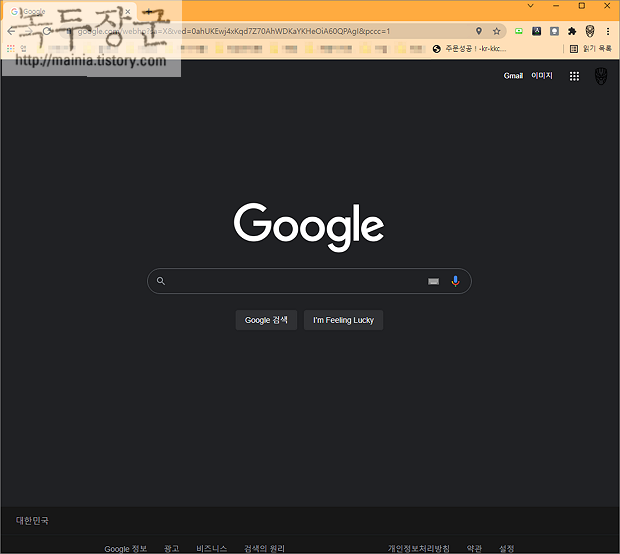Open the 이미지 (Images) link
Image resolution: width=620 pixels, height=554 pixels.
[542, 76]
